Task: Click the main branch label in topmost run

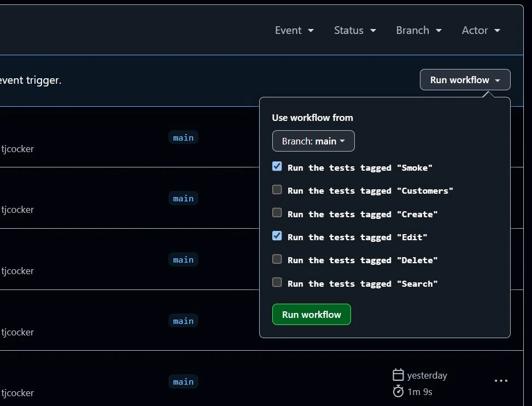Action: point(183,138)
